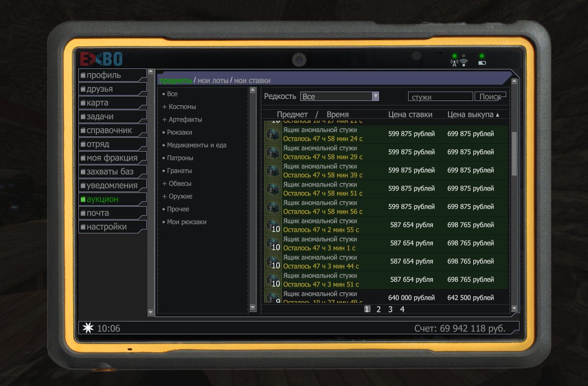Click the EXBO logo icon
This screenshot has height=386, width=588.
click(x=101, y=59)
